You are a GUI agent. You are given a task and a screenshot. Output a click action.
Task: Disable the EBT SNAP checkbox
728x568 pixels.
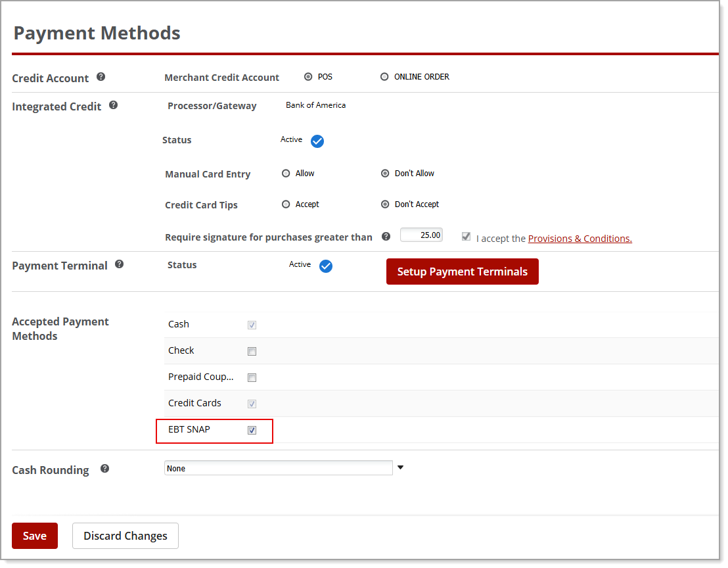click(252, 431)
